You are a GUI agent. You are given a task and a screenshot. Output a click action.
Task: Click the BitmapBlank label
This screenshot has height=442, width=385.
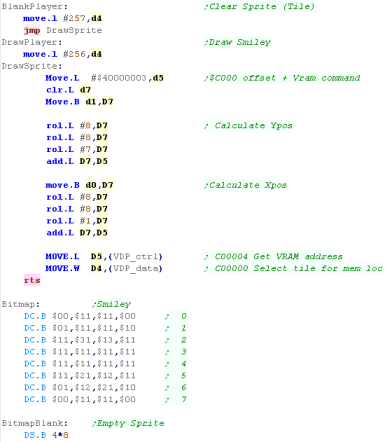click(34, 423)
